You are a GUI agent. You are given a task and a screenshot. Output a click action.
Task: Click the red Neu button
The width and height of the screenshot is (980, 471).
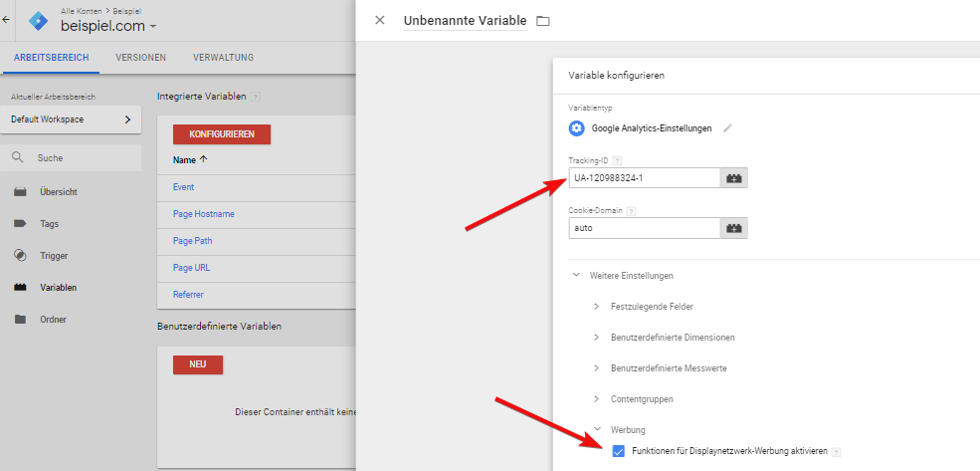pos(198,364)
